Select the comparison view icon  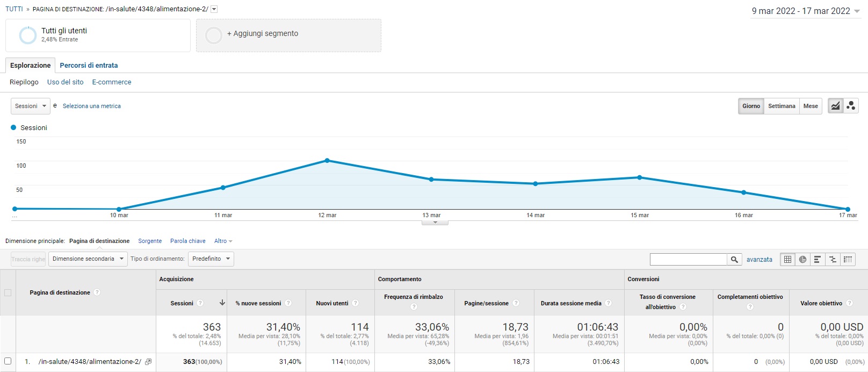[833, 259]
